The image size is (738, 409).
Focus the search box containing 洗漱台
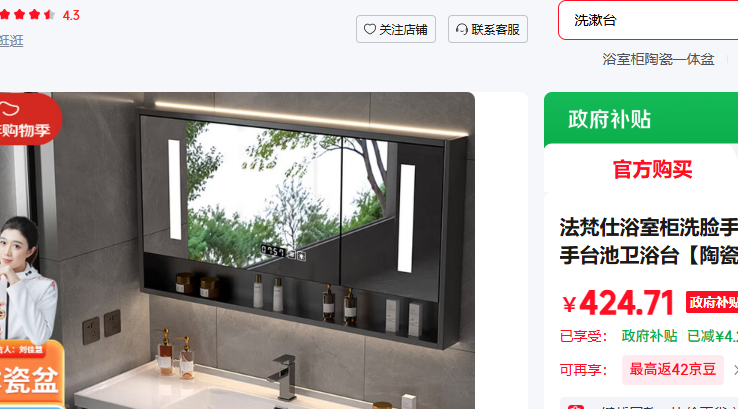(x=648, y=20)
